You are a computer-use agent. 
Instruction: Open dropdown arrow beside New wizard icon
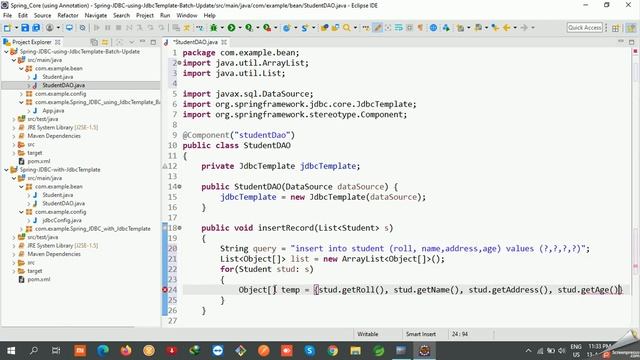click(16, 28)
